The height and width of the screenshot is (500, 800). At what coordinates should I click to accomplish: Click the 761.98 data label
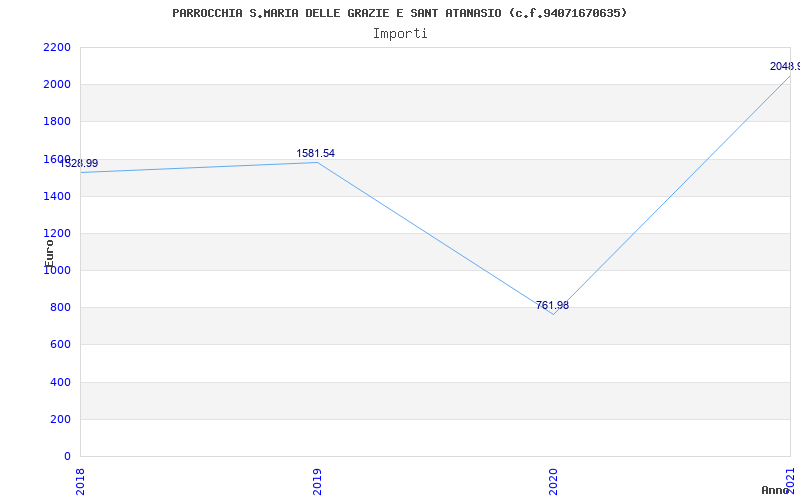[x=552, y=306]
